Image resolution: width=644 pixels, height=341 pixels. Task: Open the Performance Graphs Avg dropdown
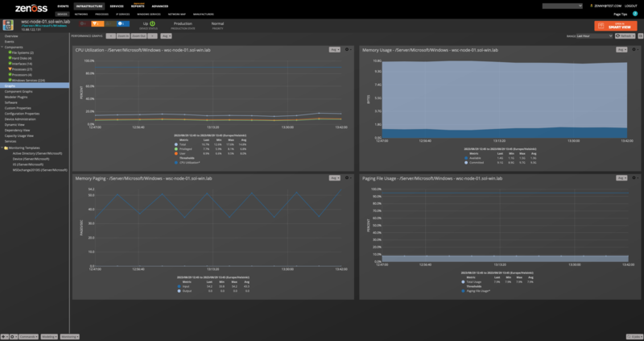(166, 36)
